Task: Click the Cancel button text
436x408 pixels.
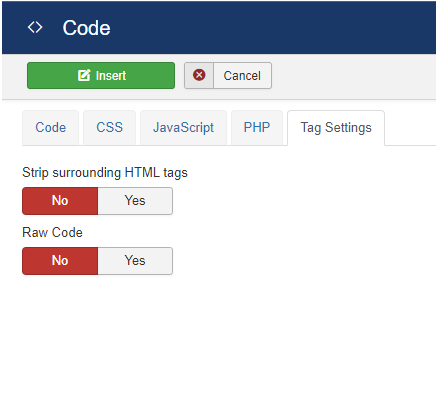Action: (x=242, y=76)
